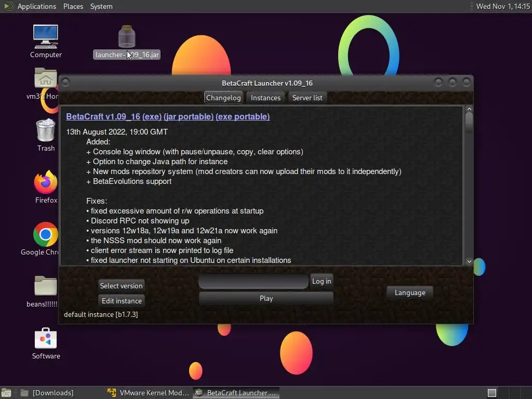Open the (exe) download link

152,116
